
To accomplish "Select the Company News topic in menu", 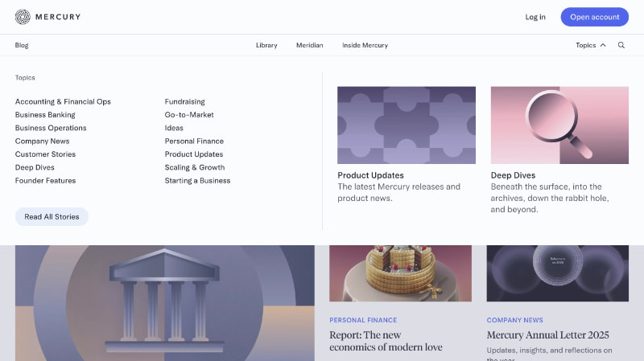I will [x=43, y=142].
